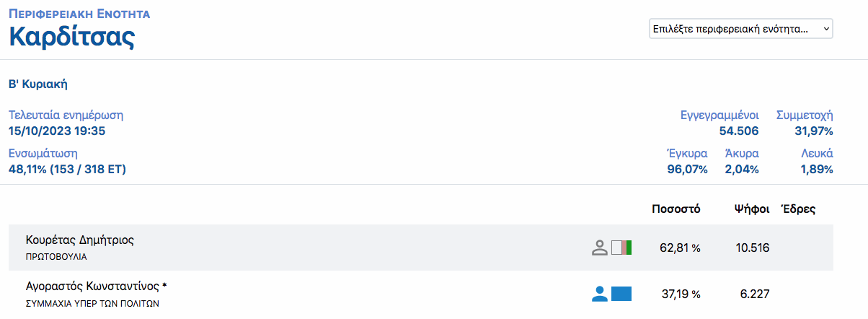This screenshot has height=319, width=868.
Task: Click the ΠΡΩΤΟΒΟΥΛΙΑ party name
Action: pyautogui.click(x=61, y=256)
